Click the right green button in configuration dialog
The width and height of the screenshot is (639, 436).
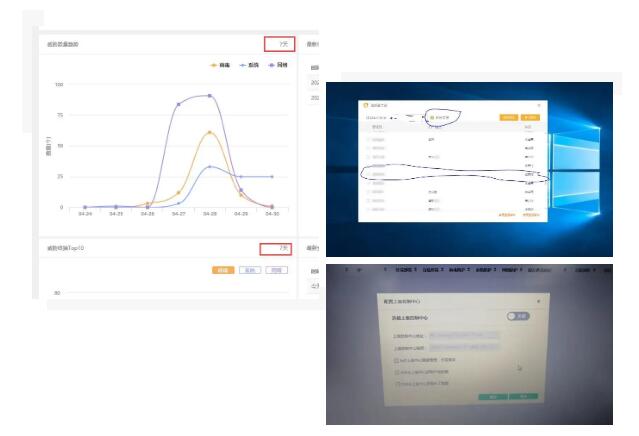522,397
